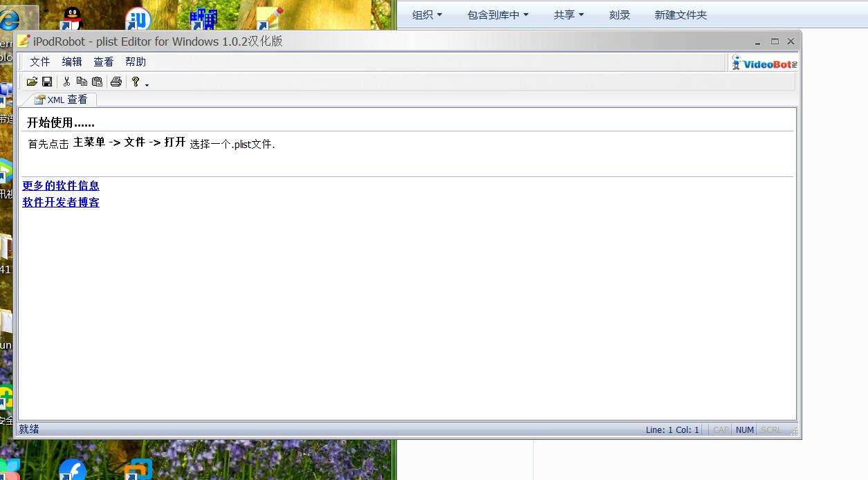Open the 软件开发者博客 link
The height and width of the screenshot is (480, 868).
pyautogui.click(x=61, y=202)
